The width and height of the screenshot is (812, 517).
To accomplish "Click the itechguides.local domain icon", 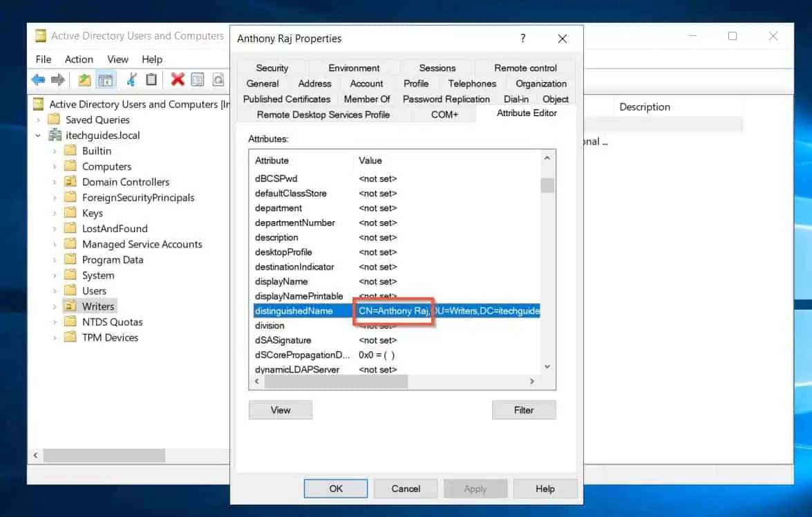I will [55, 135].
